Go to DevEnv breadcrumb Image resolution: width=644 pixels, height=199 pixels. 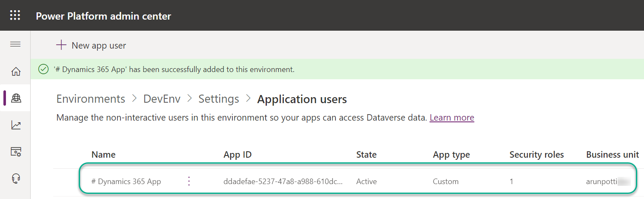tap(162, 99)
